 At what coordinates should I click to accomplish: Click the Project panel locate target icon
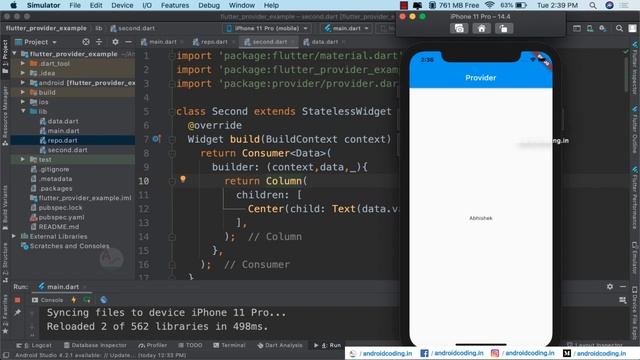(86, 42)
